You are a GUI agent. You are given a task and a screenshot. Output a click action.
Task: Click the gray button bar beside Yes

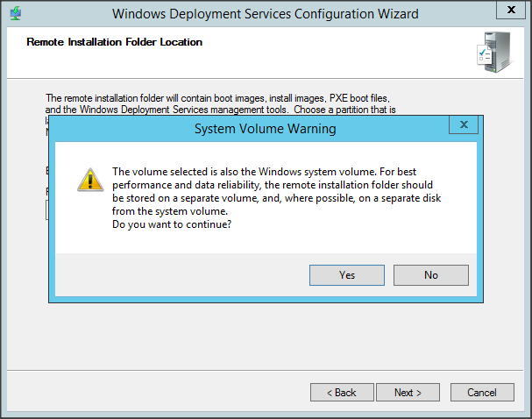point(175,275)
